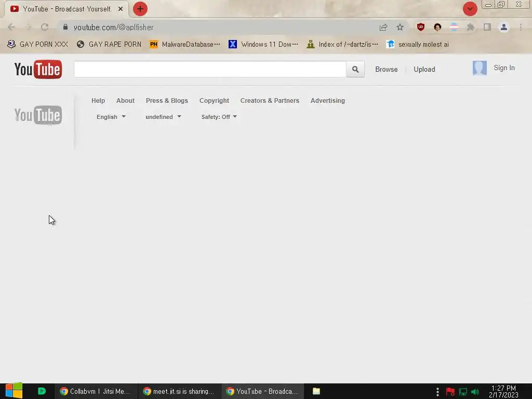This screenshot has height=399, width=532.
Task: Open the Copyright link
Action: coord(214,100)
